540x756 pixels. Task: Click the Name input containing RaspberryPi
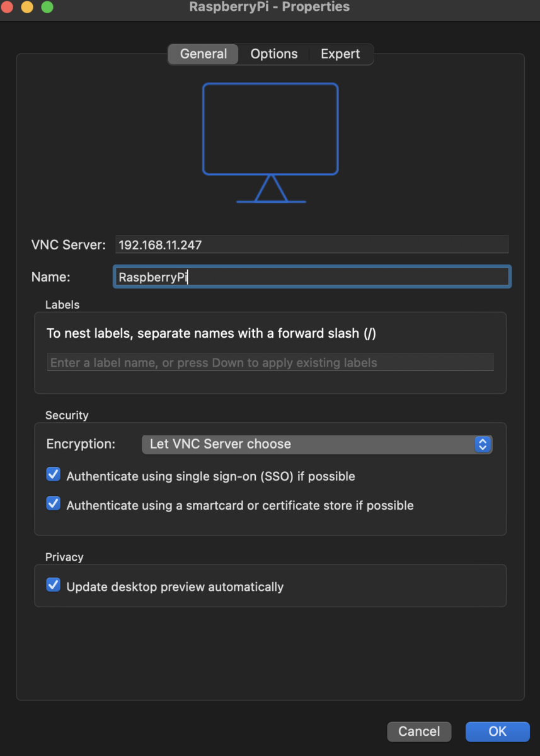(311, 276)
